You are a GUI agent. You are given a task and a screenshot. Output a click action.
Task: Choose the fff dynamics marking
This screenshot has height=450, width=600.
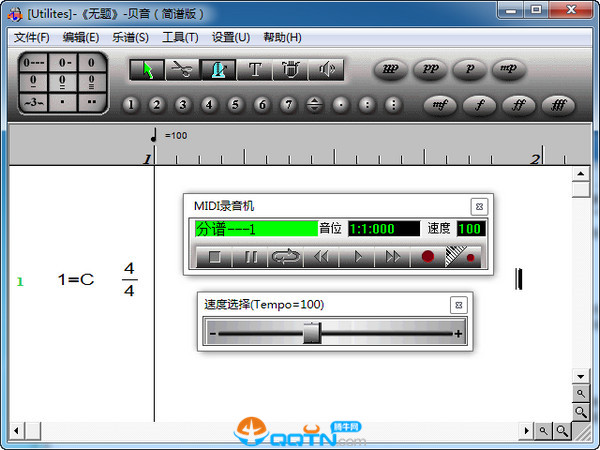tap(557, 103)
